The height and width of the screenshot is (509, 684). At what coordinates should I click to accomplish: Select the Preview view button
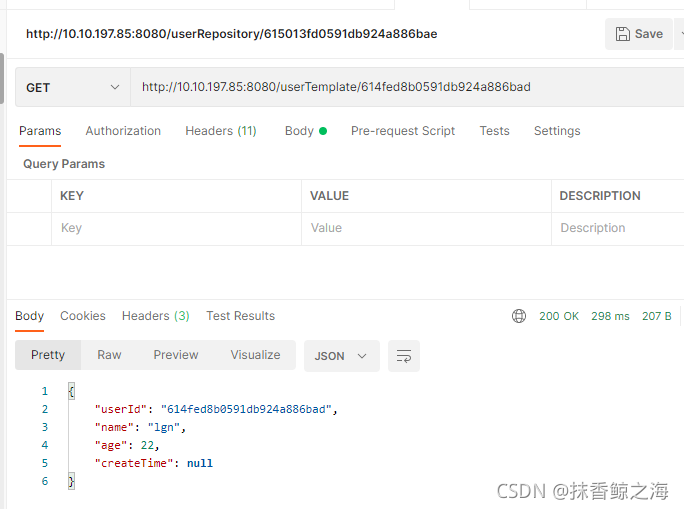[176, 355]
